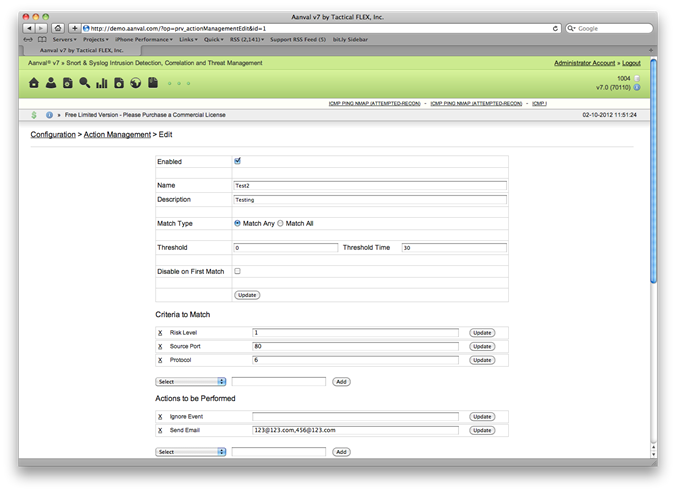Click Update button for Risk Level
The width and height of the screenshot is (676, 492).
[482, 332]
